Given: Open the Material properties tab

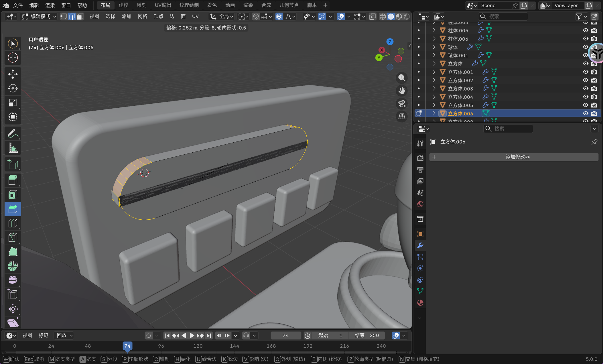Looking at the screenshot, I should point(420,303).
